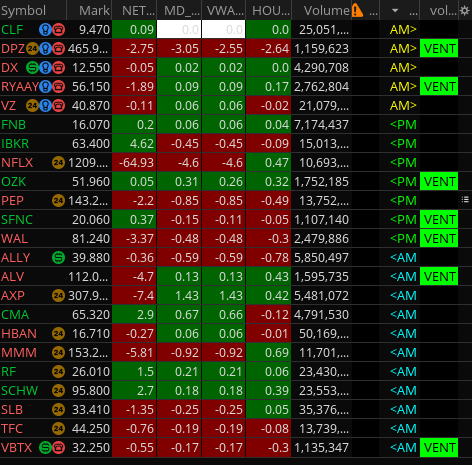Select the OZK symbol
This screenshot has width=472, height=465.
click(13, 182)
